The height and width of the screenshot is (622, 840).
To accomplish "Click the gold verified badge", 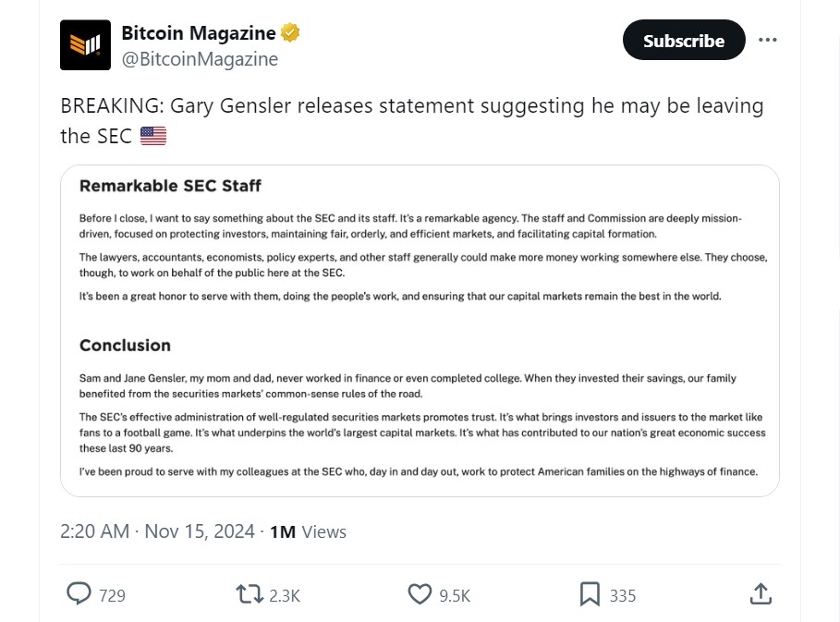I will click(290, 33).
